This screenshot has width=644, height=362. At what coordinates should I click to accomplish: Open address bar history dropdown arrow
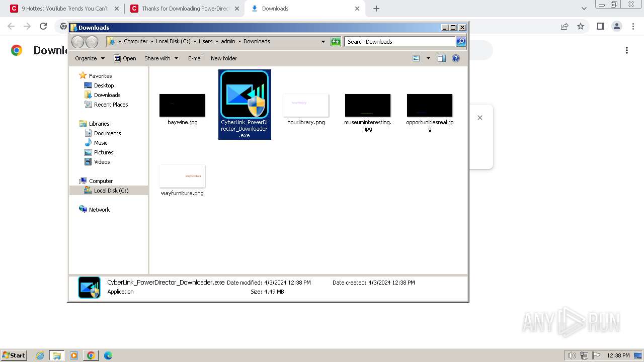[323, 42]
